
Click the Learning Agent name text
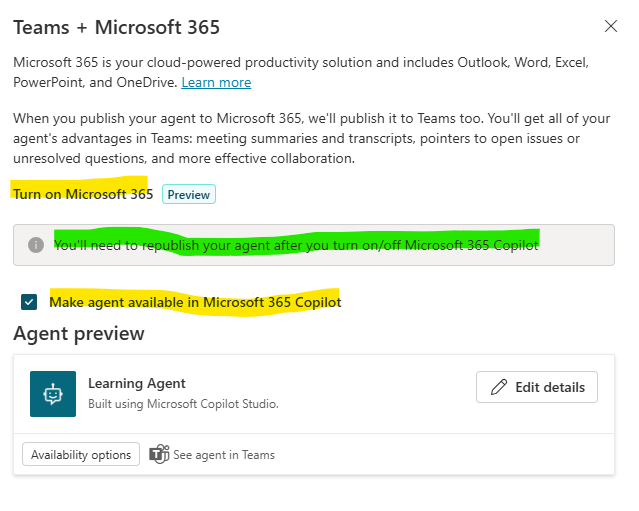click(137, 383)
